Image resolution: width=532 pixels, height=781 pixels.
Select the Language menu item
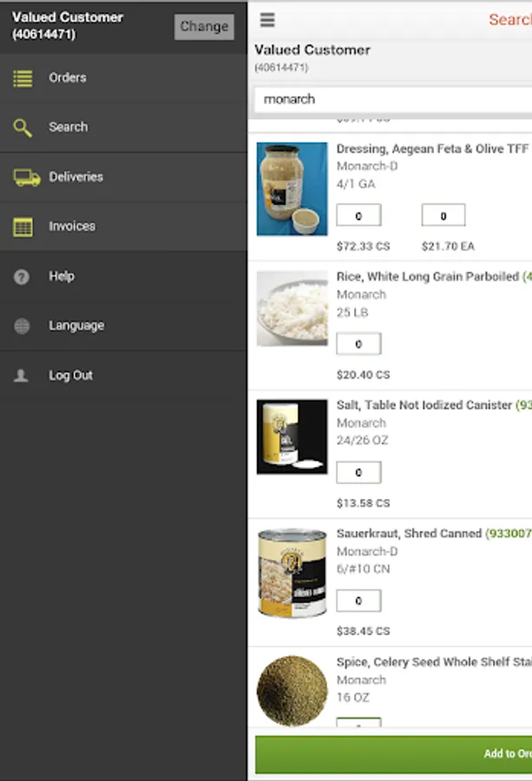pyautogui.click(x=123, y=325)
